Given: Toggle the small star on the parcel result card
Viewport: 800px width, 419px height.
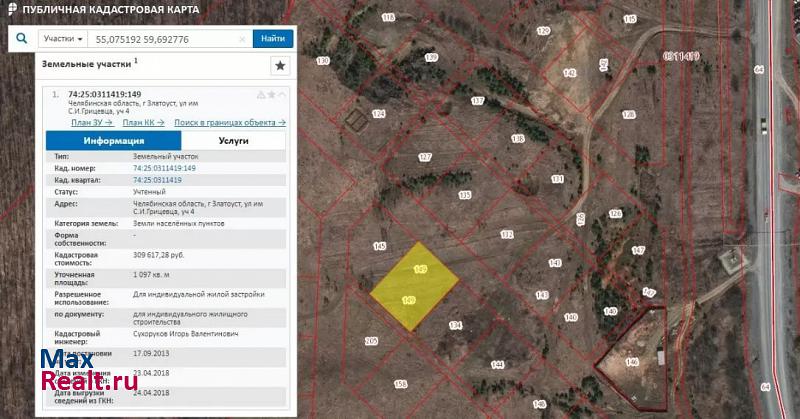Looking at the screenshot, I should [271, 94].
